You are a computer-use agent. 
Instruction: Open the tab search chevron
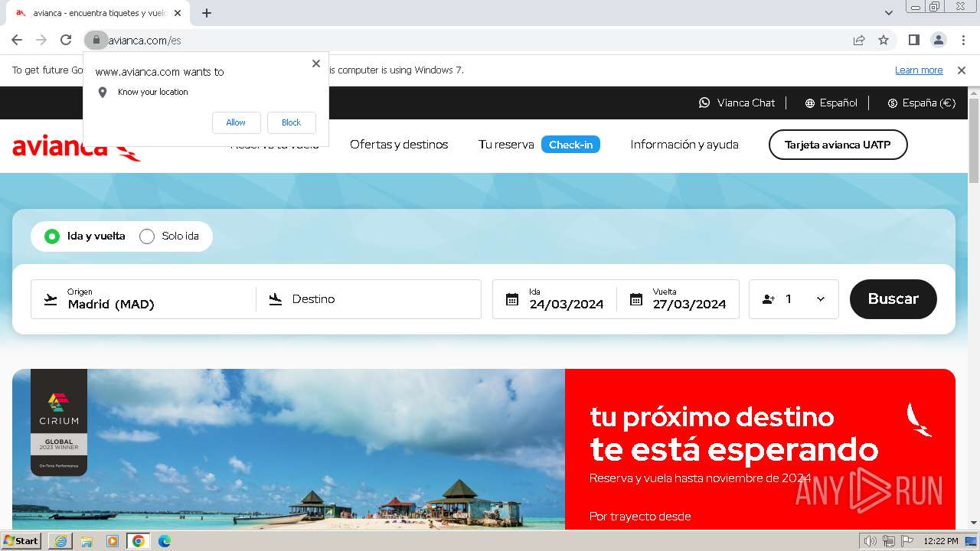click(889, 13)
